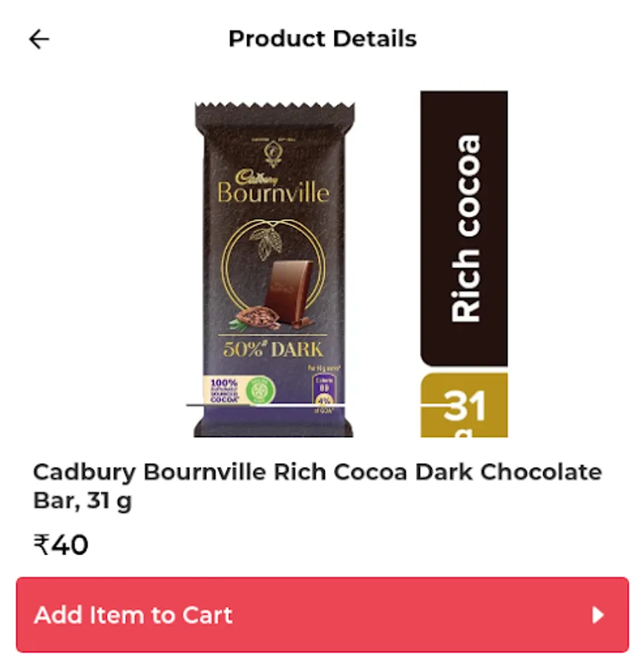Click the Product Details header title
The image size is (644, 668).
323,39
